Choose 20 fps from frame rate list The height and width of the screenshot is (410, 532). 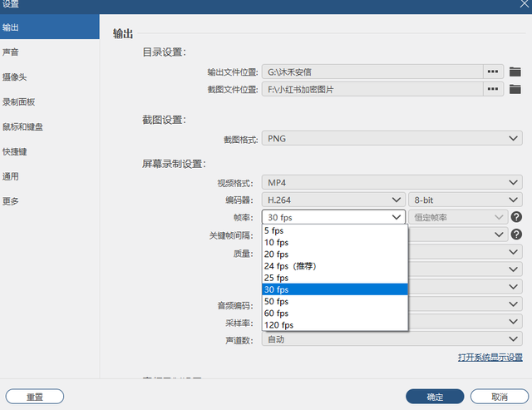[x=335, y=254]
